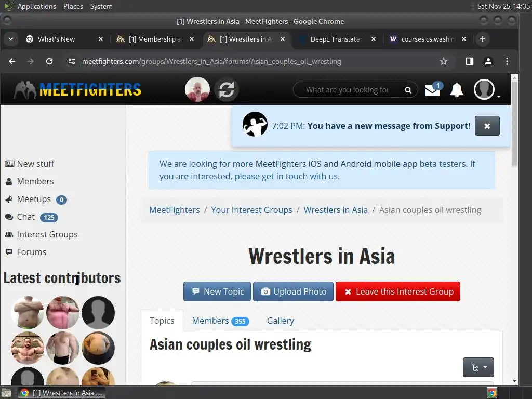Open the Places menu
Image resolution: width=532 pixels, height=399 pixels.
(73, 6)
